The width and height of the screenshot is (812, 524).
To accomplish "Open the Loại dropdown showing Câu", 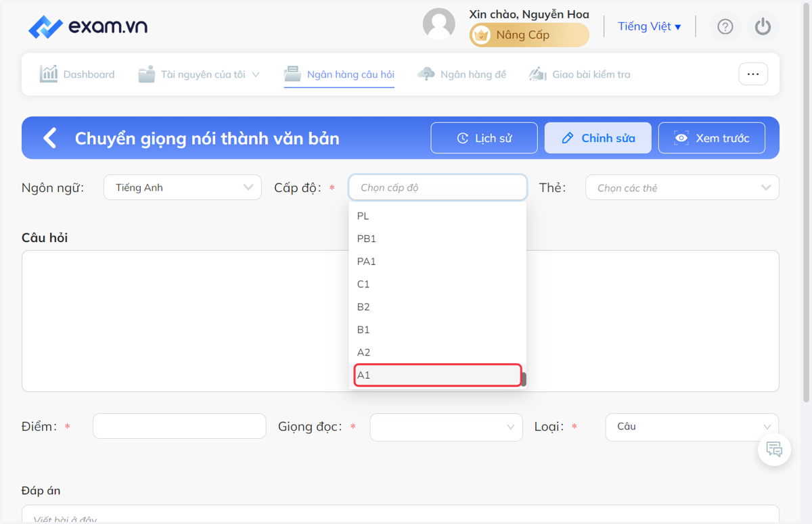I will [692, 427].
